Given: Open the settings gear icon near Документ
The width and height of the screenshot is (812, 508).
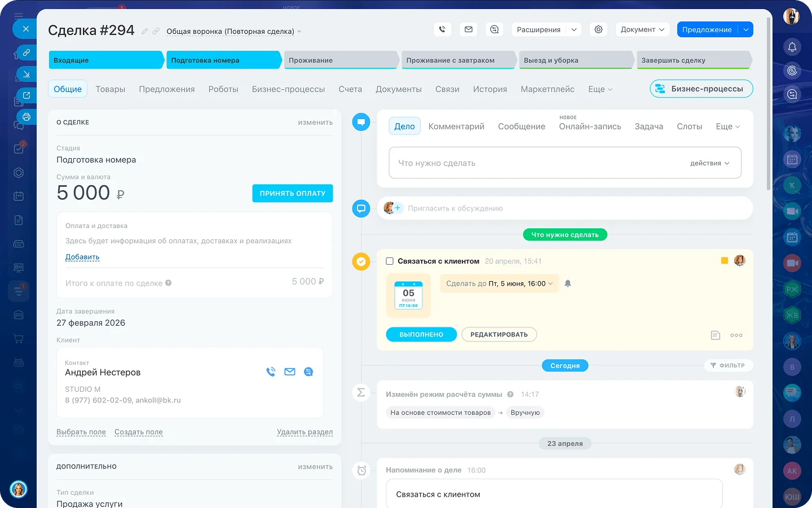Looking at the screenshot, I should [598, 29].
